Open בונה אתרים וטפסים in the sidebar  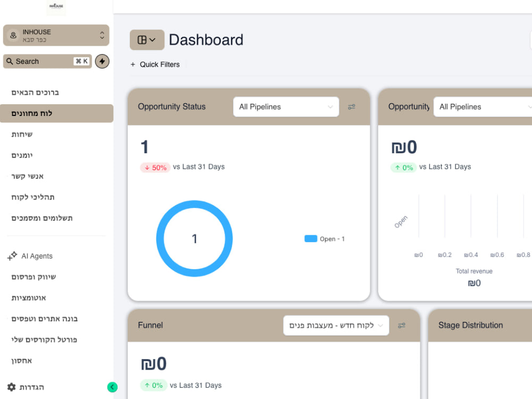coord(45,319)
